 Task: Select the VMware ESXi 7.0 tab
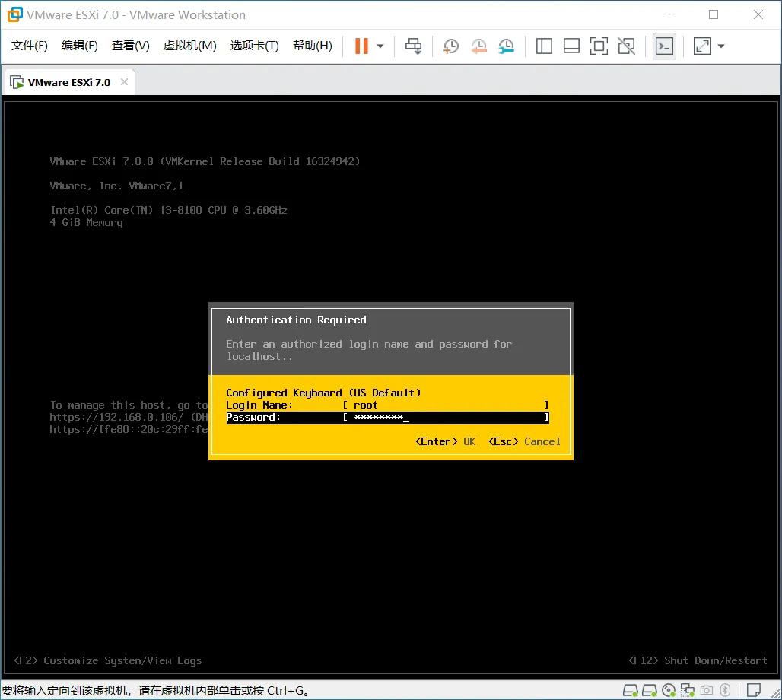point(68,82)
